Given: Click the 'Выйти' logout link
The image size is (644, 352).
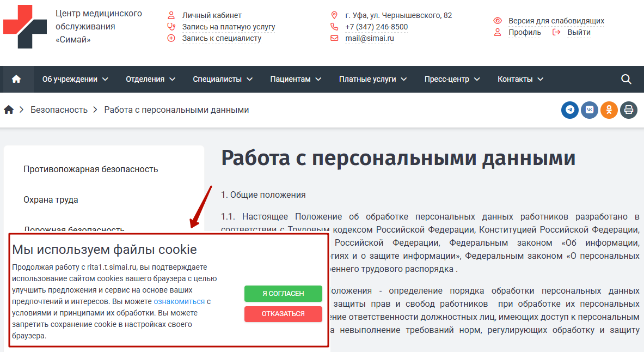Looking at the screenshot, I should [x=578, y=32].
